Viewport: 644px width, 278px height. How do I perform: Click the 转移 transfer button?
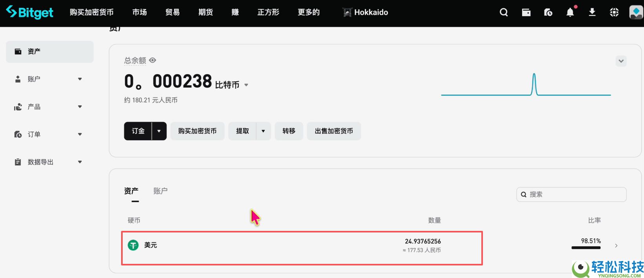coord(289,131)
